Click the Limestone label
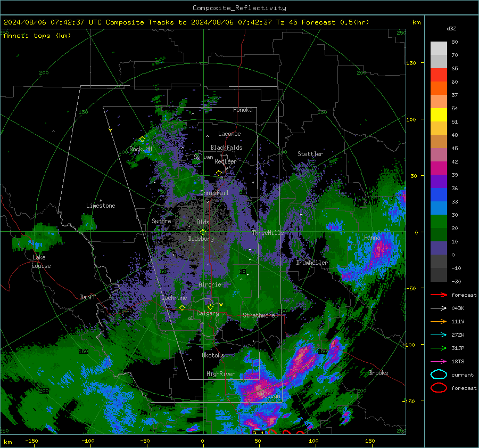The width and height of the screenshot is (479, 448). click(101, 206)
